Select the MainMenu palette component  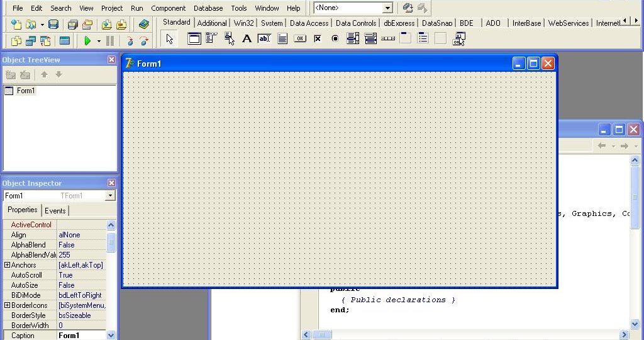(x=211, y=38)
